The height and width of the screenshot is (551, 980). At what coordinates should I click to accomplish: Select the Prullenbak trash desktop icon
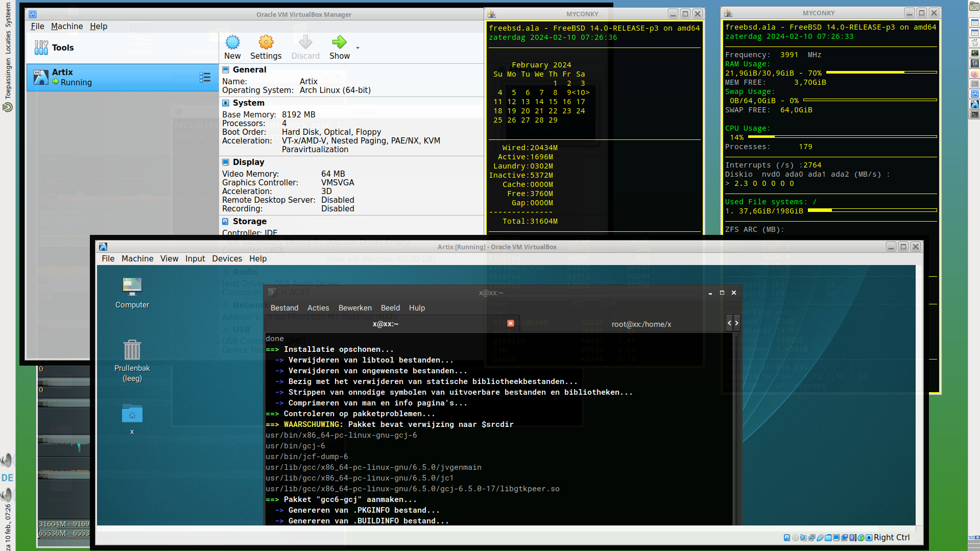coord(132,361)
